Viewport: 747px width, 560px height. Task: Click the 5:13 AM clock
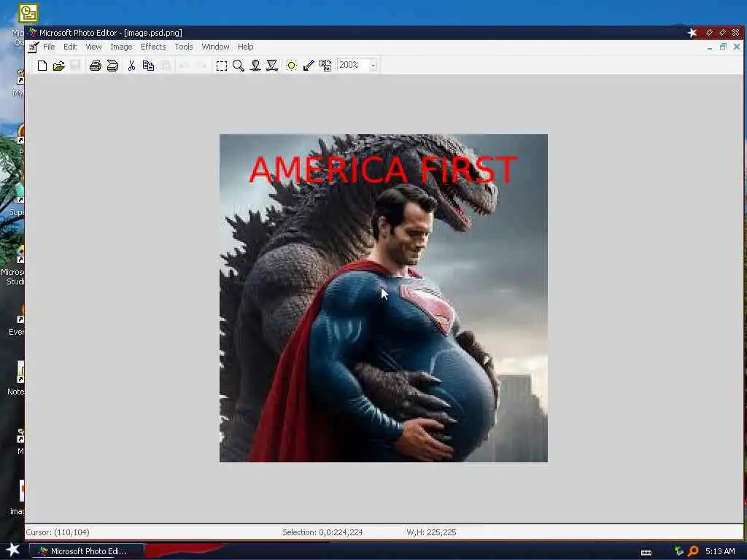(x=720, y=551)
